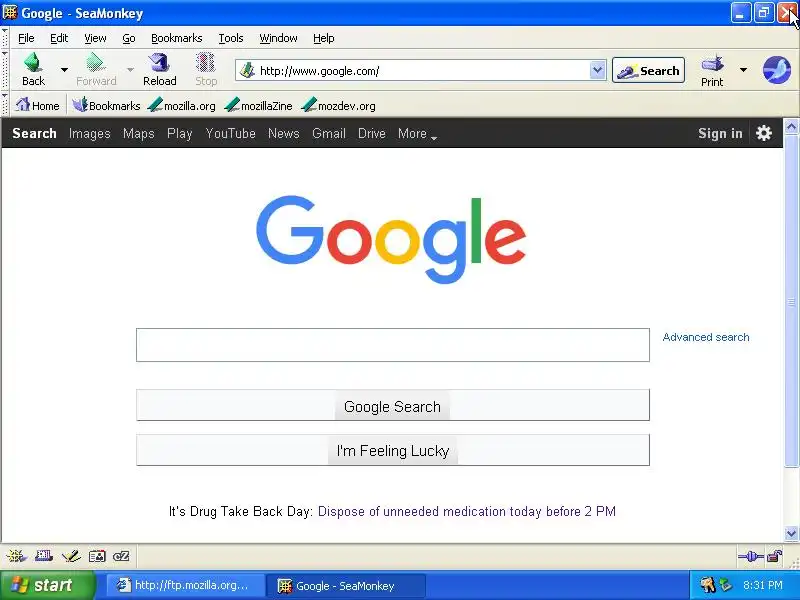Screen dimensions: 800x600
Task: Print the page using the Print icon
Action: [x=712, y=63]
